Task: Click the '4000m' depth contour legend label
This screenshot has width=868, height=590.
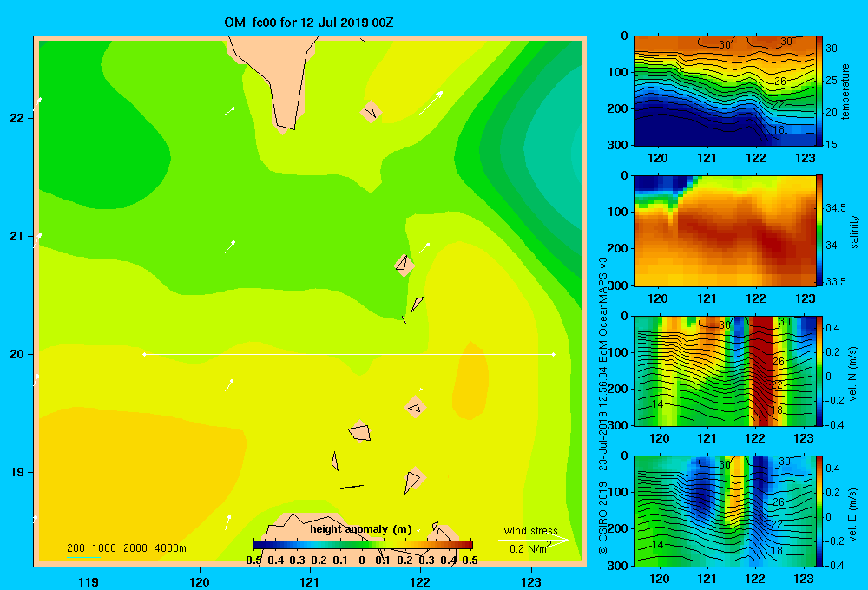Action: 170,548
